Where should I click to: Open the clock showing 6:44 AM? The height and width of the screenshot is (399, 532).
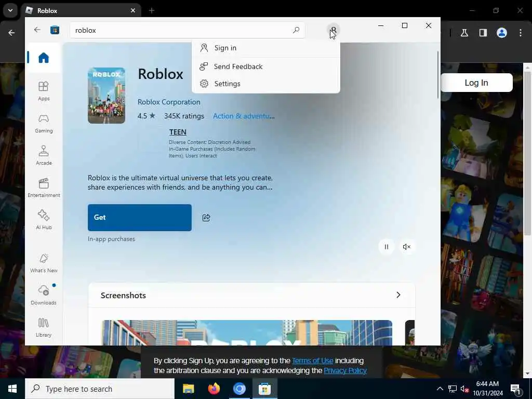pyautogui.click(x=487, y=389)
